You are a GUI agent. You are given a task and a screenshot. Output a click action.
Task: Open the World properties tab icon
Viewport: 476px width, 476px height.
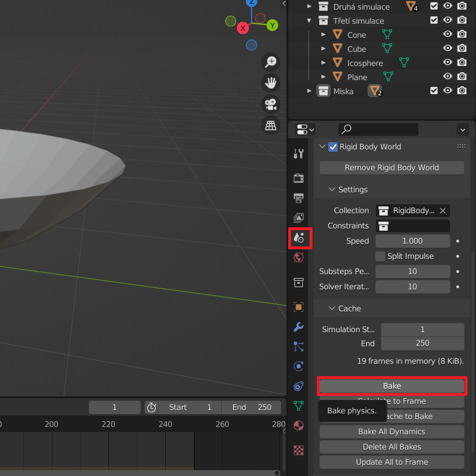(x=299, y=257)
